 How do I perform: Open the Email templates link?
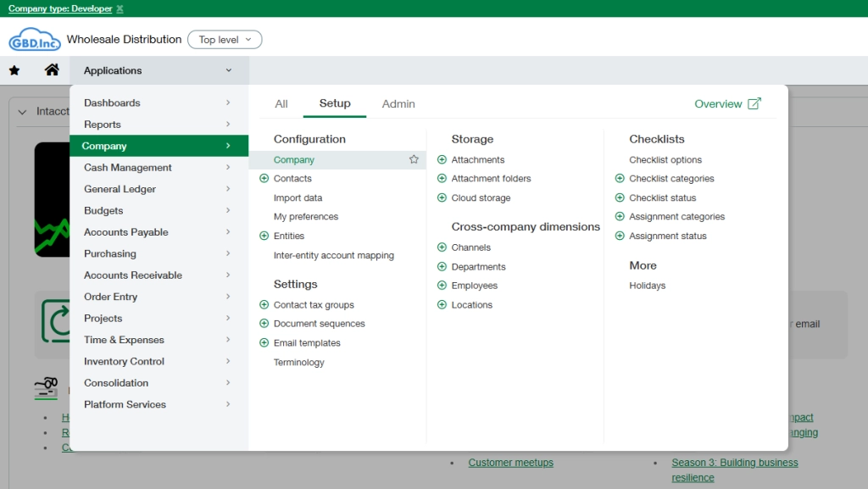(x=307, y=342)
